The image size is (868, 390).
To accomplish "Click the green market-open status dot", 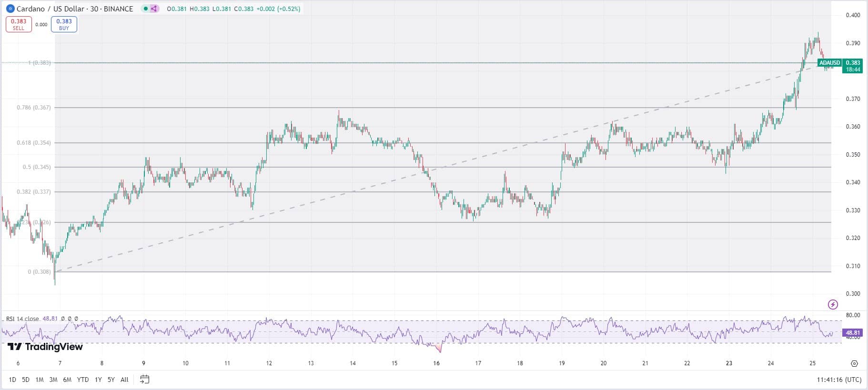I will point(146,9).
